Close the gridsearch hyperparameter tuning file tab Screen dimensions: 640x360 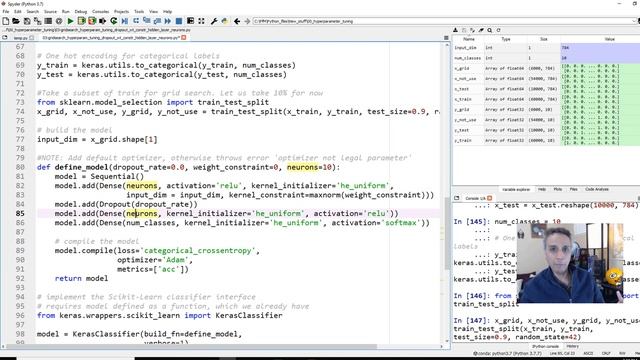[x=184, y=38]
